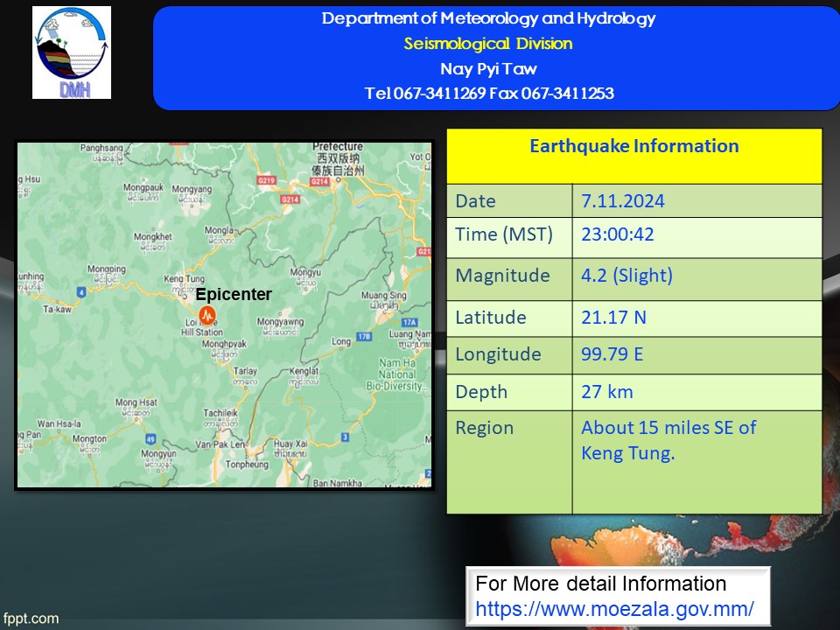This screenshot has height=630, width=840.
Task: Click the 17A route badge
Action: tap(409, 322)
